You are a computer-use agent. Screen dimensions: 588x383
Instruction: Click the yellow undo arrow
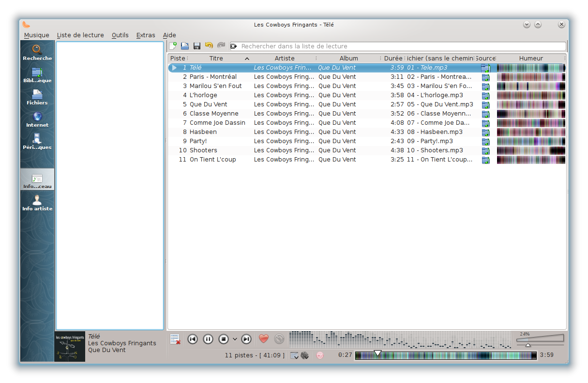point(209,45)
